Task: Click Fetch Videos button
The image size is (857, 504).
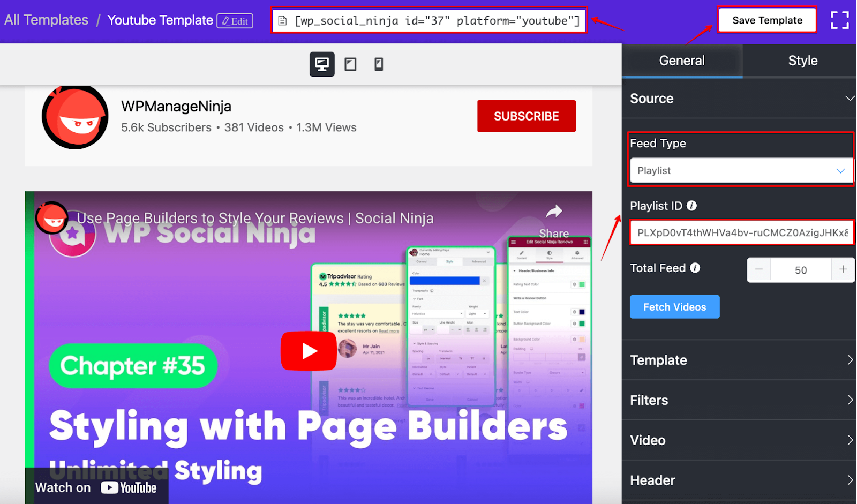Action: (674, 307)
